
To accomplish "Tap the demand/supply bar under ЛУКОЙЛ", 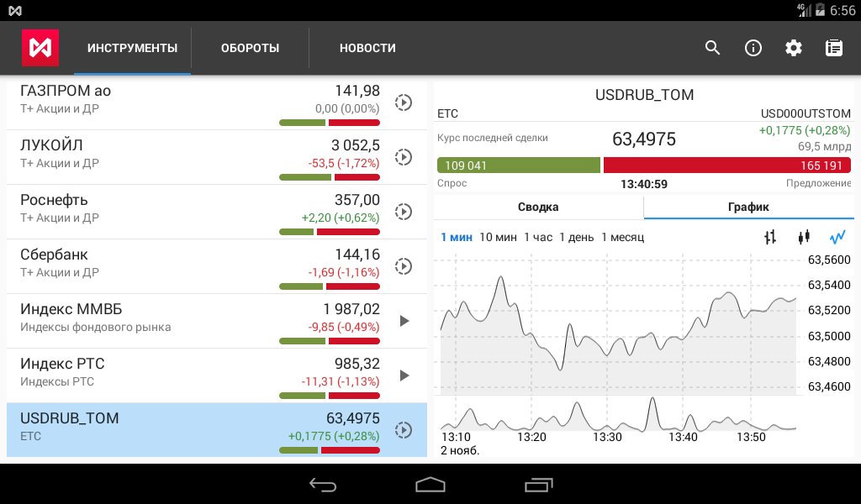I will tap(330, 177).
